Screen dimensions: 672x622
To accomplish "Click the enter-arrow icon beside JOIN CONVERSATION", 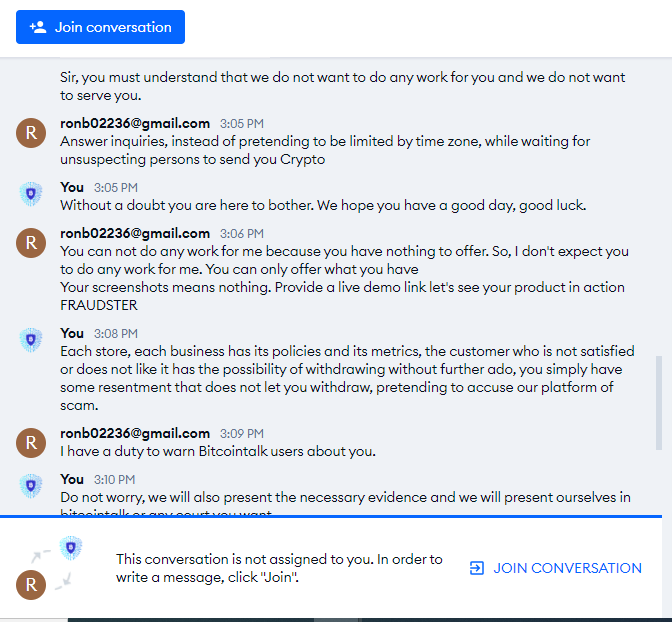I will (x=477, y=568).
